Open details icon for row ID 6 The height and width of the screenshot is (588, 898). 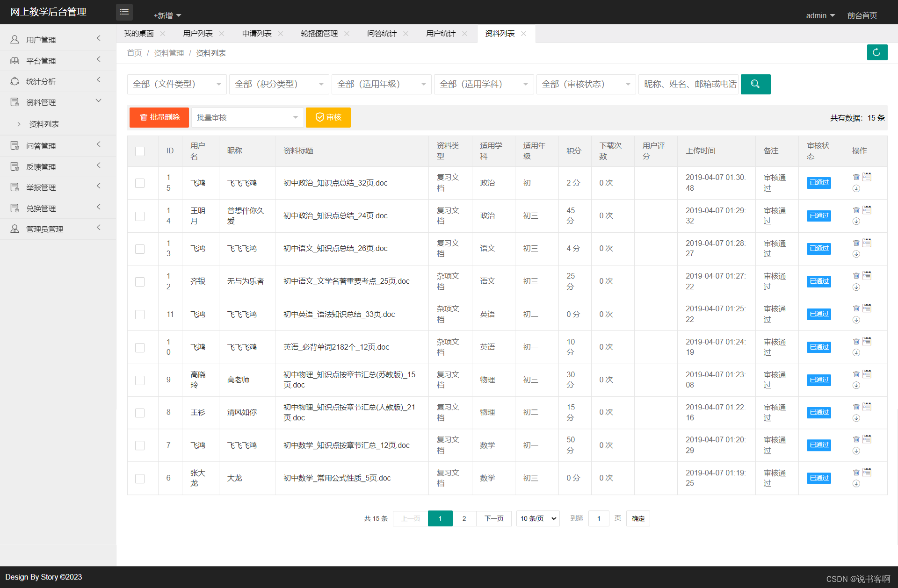[867, 472]
